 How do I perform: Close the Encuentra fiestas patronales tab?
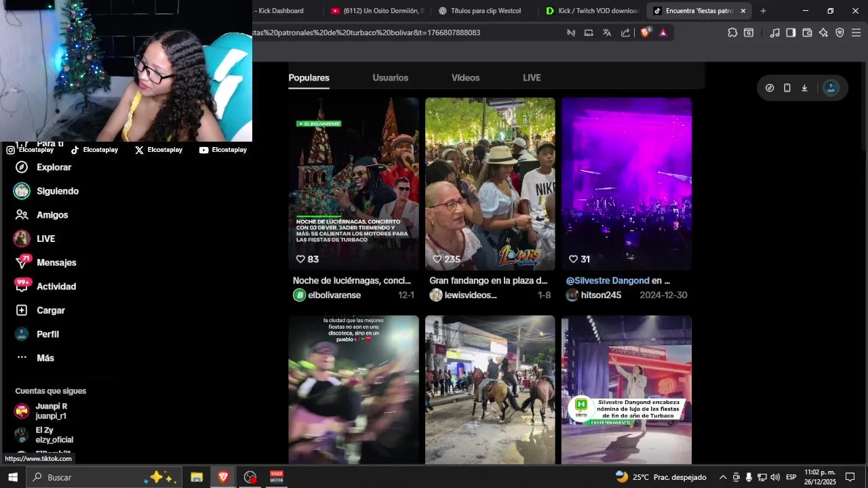point(743,11)
